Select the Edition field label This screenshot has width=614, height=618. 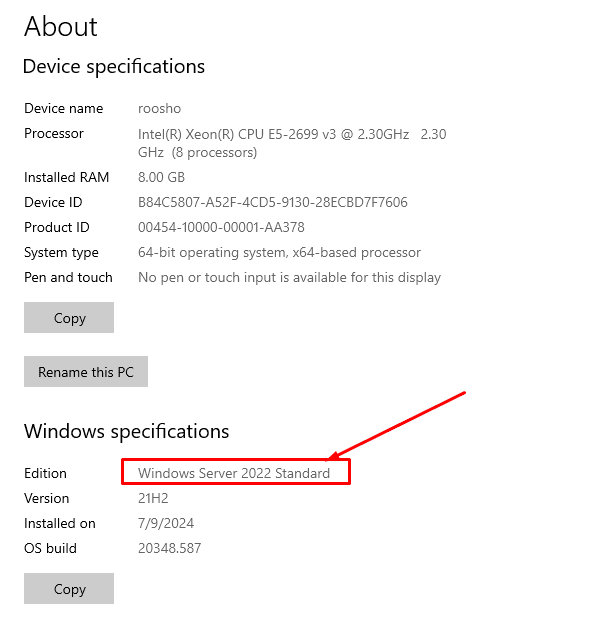[45, 473]
